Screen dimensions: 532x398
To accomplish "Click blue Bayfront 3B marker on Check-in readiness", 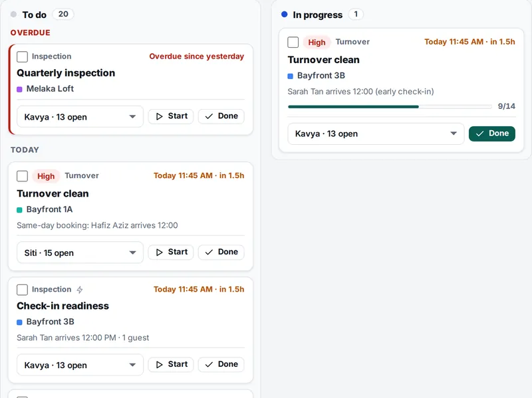I will click(x=20, y=322).
